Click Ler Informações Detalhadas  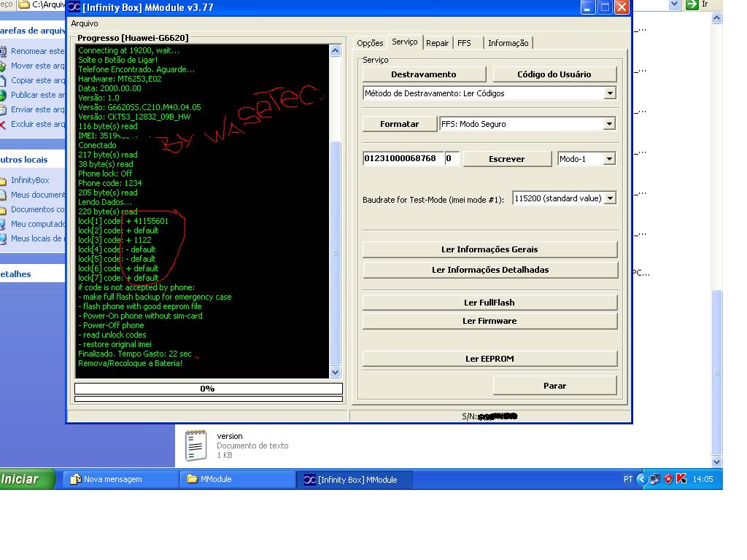pos(489,270)
